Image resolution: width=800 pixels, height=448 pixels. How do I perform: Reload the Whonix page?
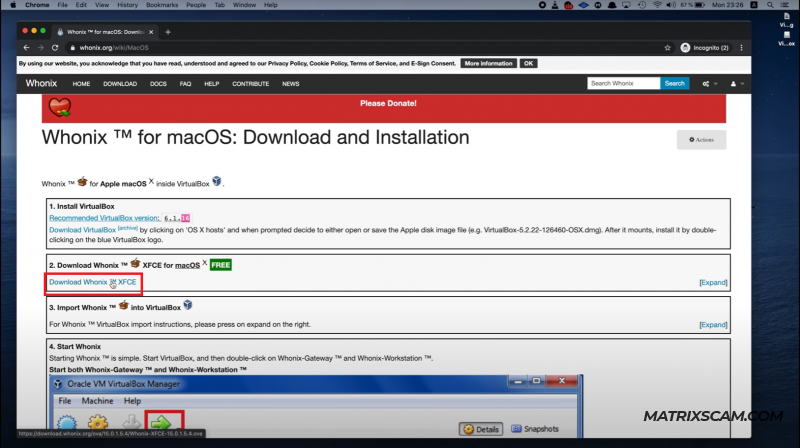point(55,47)
